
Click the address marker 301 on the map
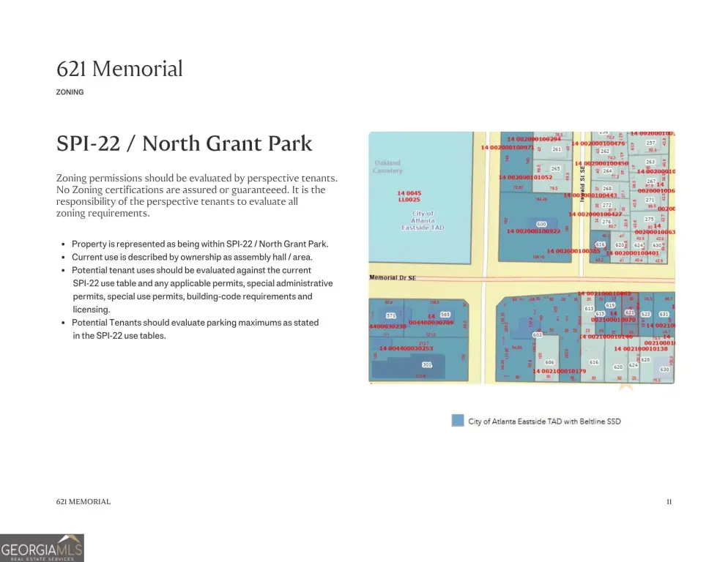click(x=427, y=364)
